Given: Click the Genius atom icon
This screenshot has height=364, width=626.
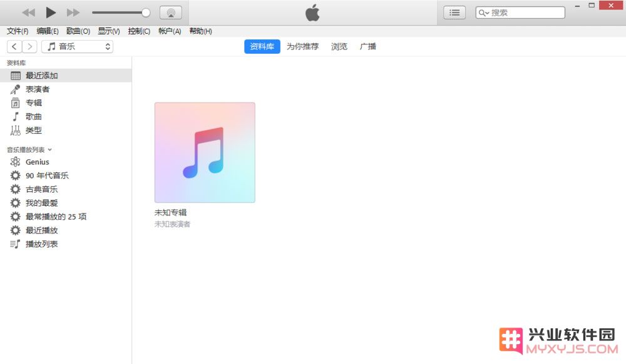Looking at the screenshot, I should 15,162.
